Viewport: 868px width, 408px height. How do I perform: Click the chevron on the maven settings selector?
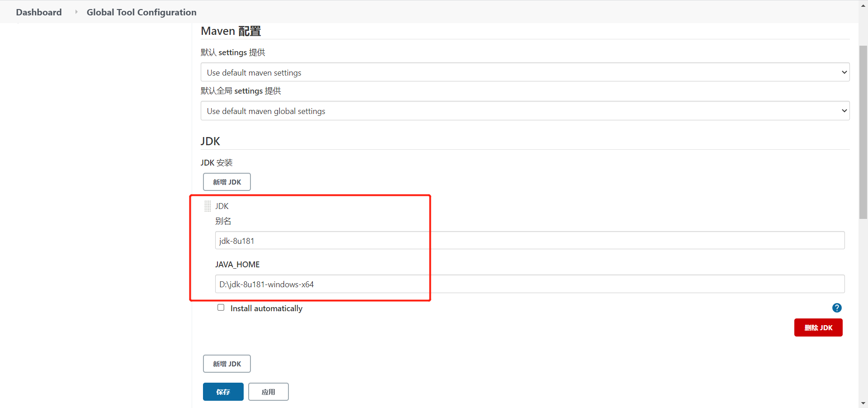(844, 72)
